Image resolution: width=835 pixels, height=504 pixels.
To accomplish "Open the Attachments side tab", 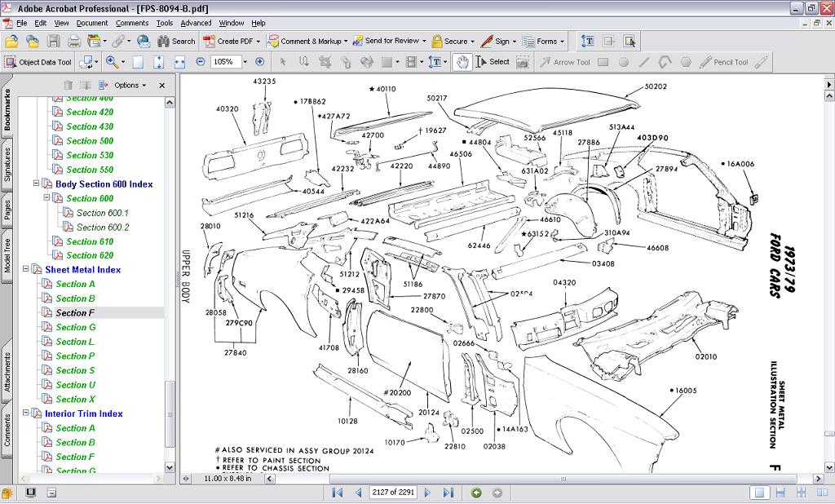I will point(7,372).
